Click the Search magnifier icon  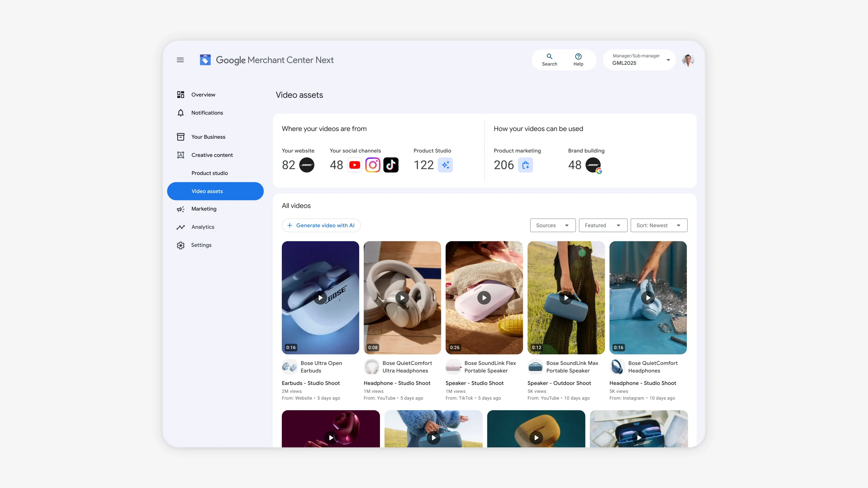(549, 56)
